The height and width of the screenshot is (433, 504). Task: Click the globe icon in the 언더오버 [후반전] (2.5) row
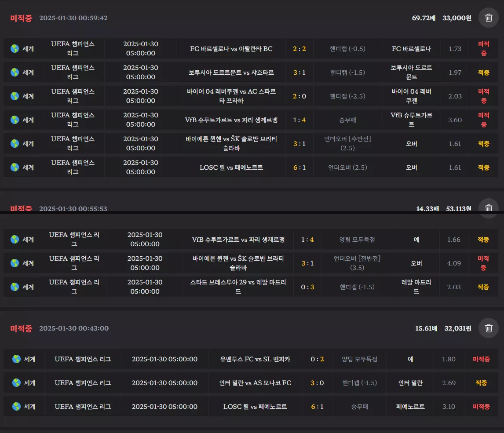click(15, 144)
